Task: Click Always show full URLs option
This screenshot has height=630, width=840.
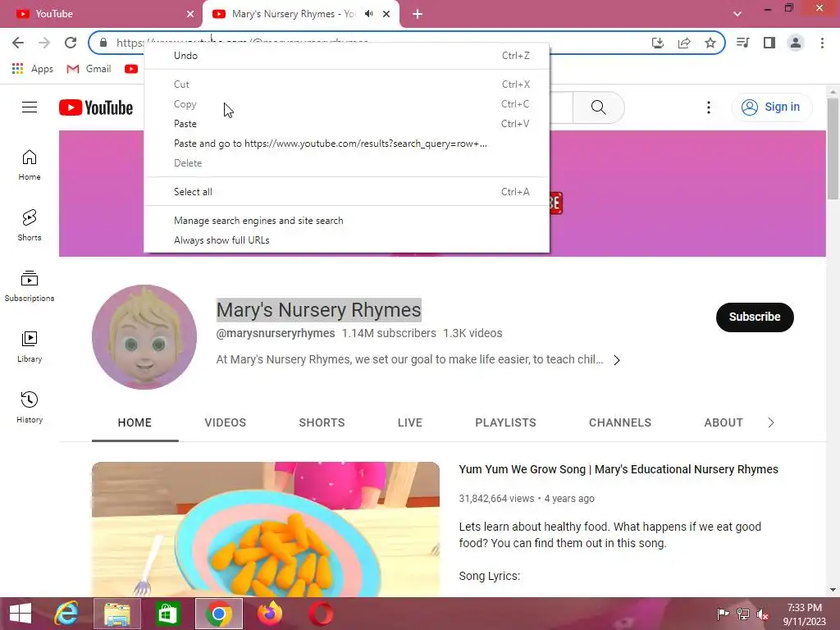Action: tap(347, 240)
